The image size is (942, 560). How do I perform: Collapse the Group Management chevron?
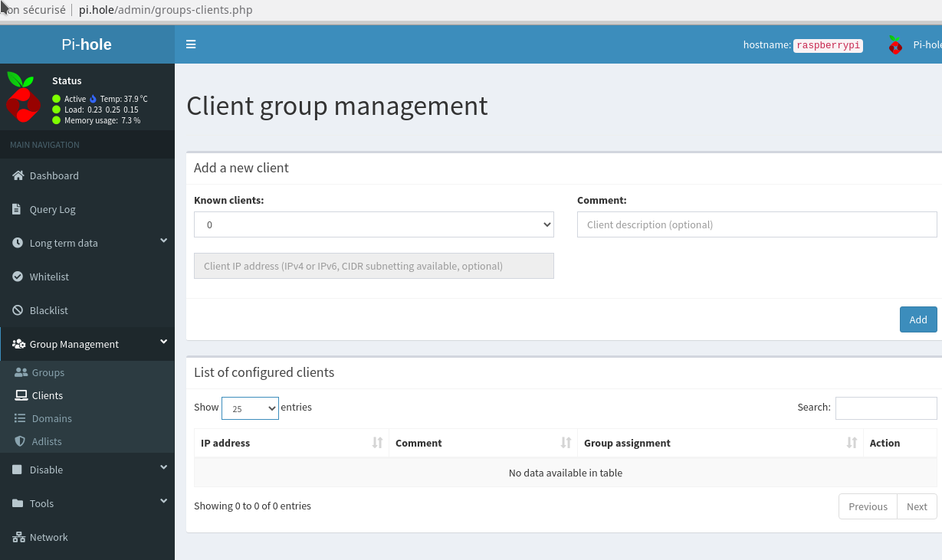pos(163,342)
